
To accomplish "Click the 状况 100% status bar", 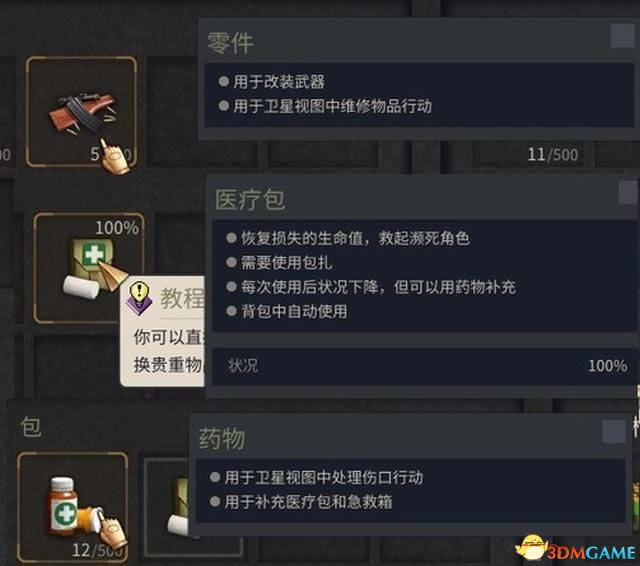I will 424,366.
